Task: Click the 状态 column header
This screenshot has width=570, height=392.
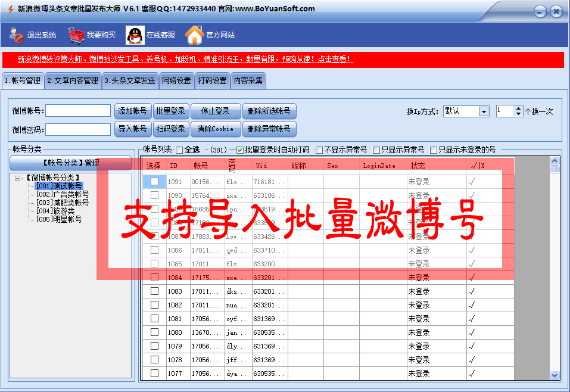Action: (x=437, y=166)
